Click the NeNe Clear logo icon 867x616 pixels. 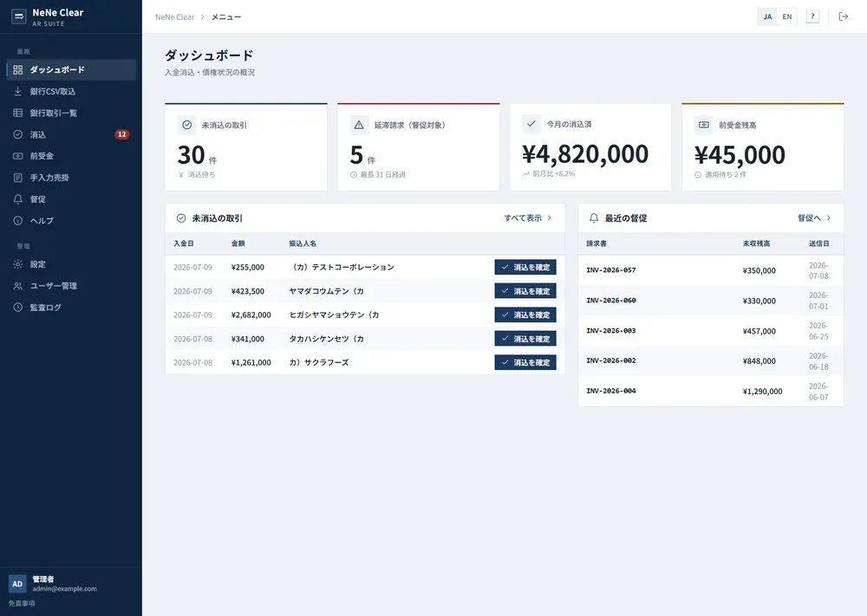pyautogui.click(x=19, y=16)
